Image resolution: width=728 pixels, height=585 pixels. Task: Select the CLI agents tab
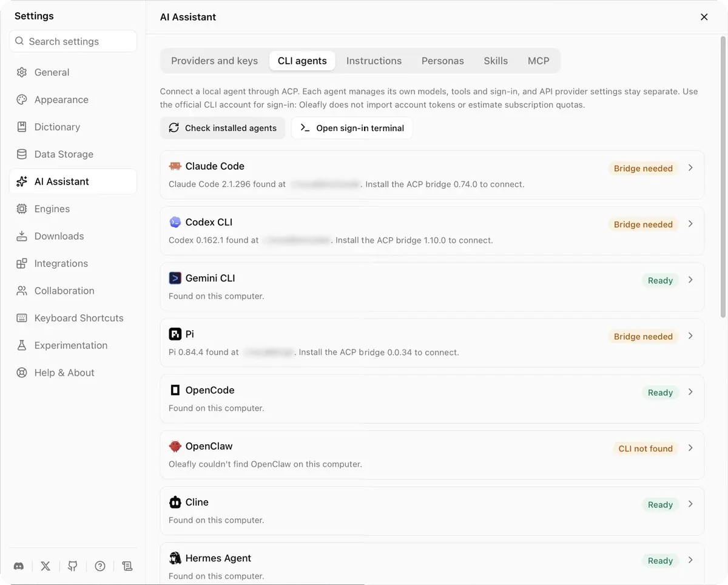pos(302,61)
